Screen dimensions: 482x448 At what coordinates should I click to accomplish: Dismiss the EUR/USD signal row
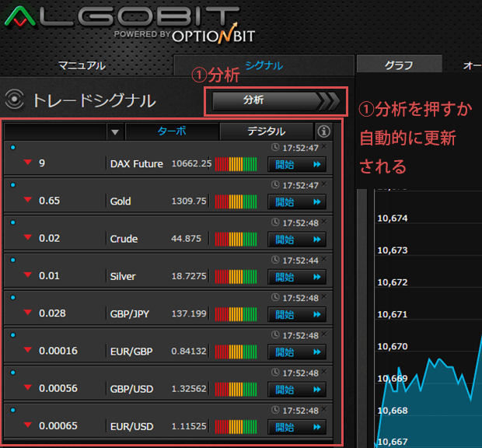tap(324, 409)
